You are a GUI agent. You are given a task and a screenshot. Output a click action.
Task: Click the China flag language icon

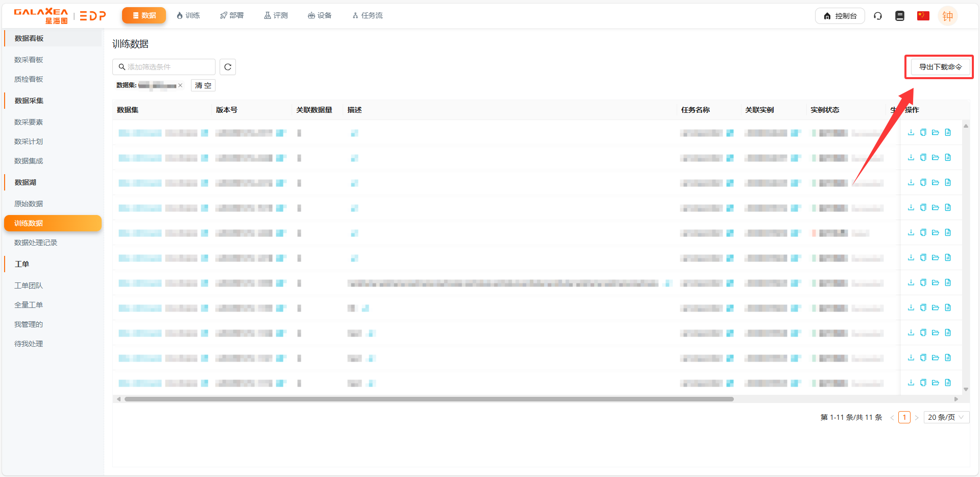point(923,16)
